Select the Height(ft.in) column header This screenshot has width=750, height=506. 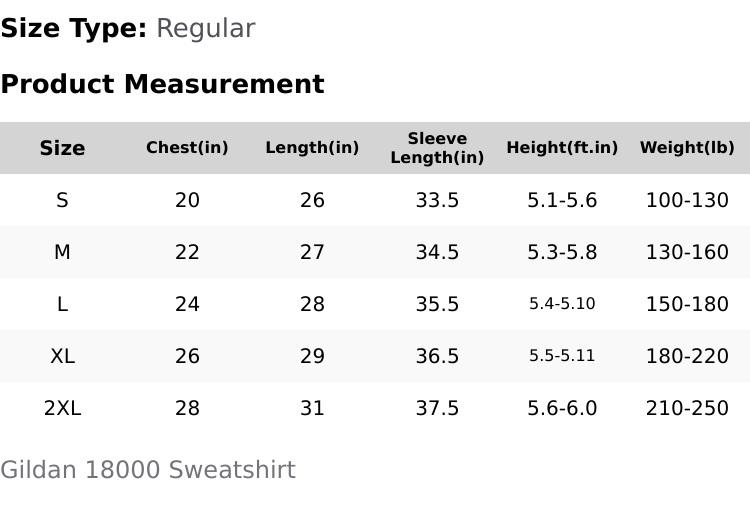pos(562,147)
